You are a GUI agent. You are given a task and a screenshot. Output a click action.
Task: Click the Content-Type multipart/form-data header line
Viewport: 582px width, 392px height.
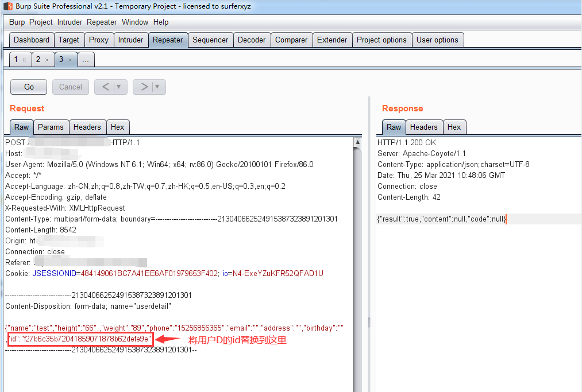coord(171,219)
